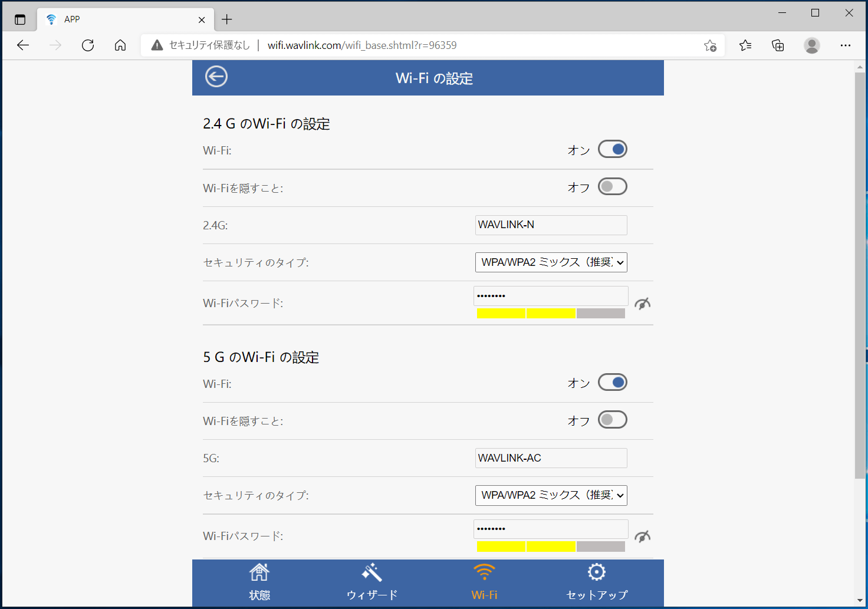The height and width of the screenshot is (609, 868).
Task: Enable hiding the 5G Wi-Fi network
Action: [613, 420]
